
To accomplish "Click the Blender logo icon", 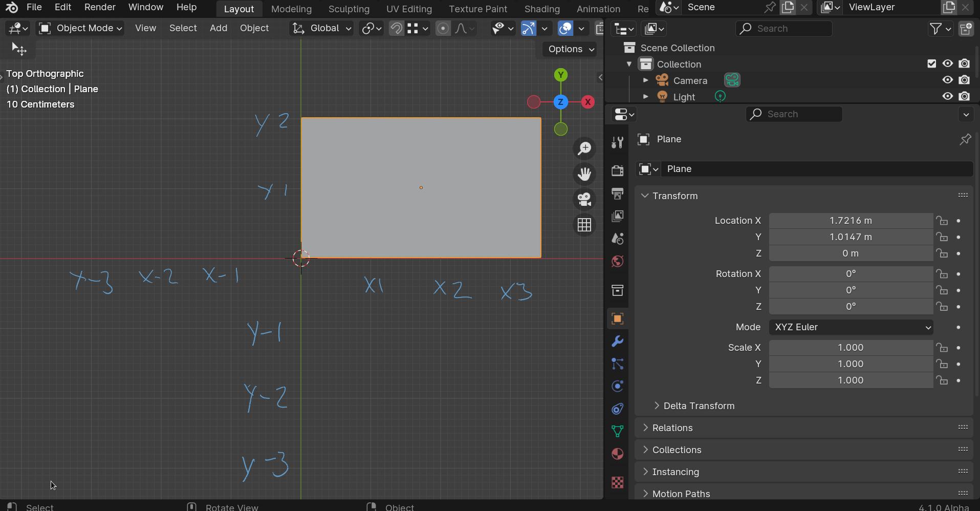I will pyautogui.click(x=11, y=7).
